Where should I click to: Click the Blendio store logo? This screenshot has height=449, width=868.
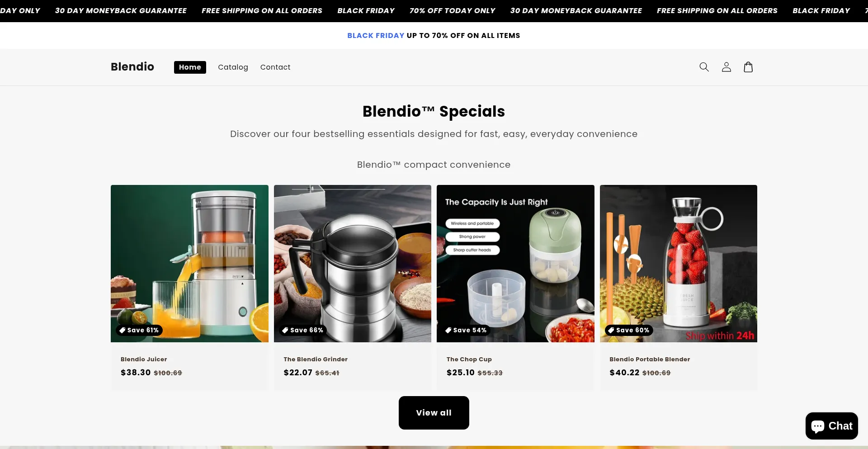[x=132, y=67]
